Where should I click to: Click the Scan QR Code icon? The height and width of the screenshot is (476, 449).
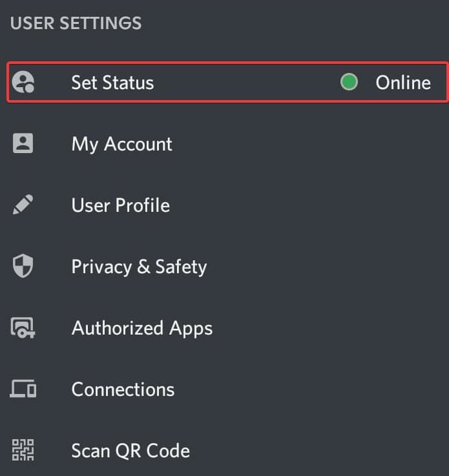(x=23, y=450)
